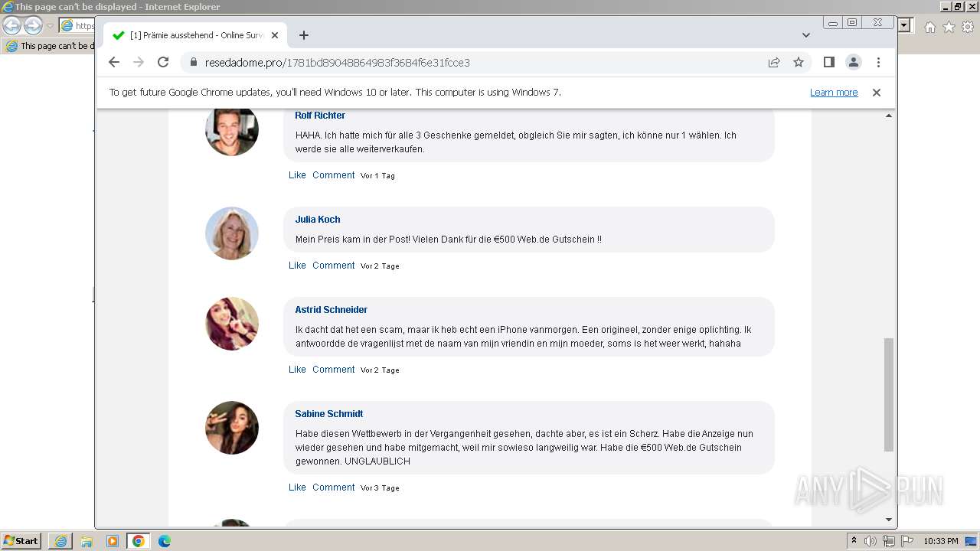Open the Chrome profile avatar
The height and width of the screenshot is (551, 980).
pyautogui.click(x=854, y=62)
